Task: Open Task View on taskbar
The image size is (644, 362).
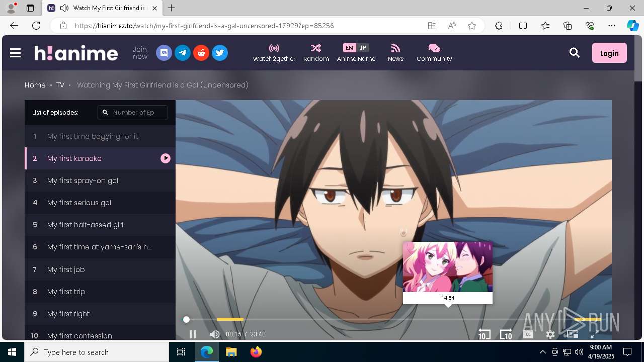Action: 181,352
